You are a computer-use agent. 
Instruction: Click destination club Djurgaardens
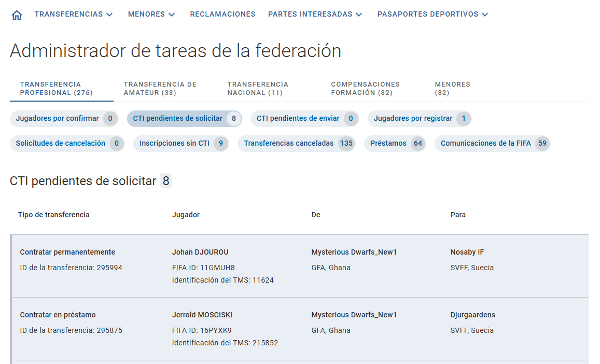[472, 315]
